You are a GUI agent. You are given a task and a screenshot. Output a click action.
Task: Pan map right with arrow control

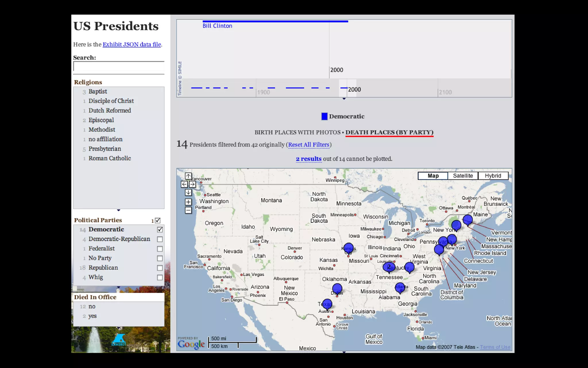point(192,184)
